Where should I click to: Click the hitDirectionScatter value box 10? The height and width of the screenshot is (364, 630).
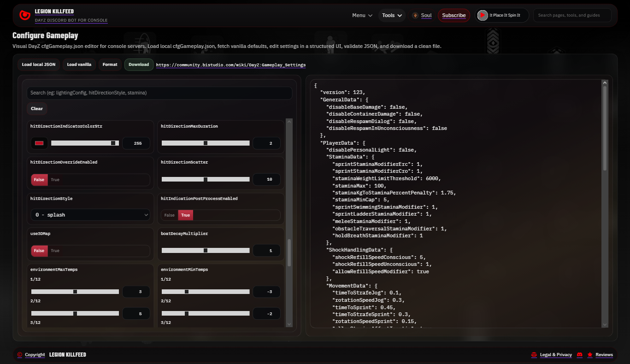click(266, 179)
